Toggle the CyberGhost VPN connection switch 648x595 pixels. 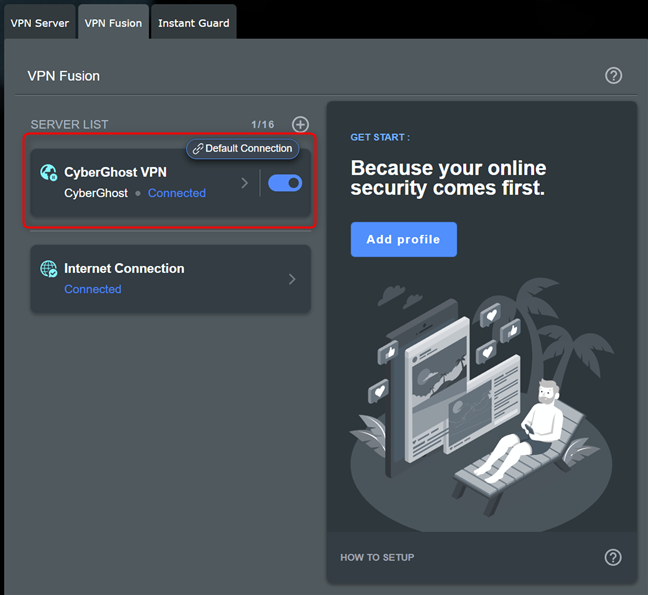(285, 183)
